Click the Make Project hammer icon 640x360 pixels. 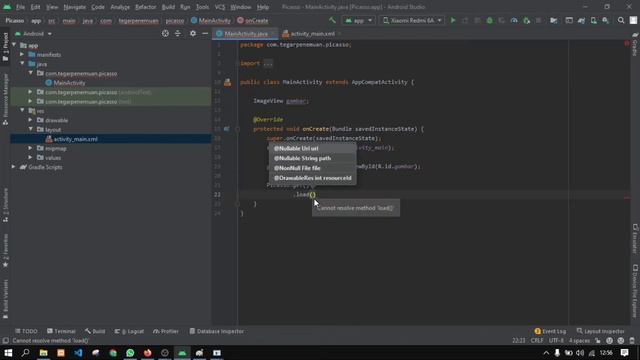332,20
